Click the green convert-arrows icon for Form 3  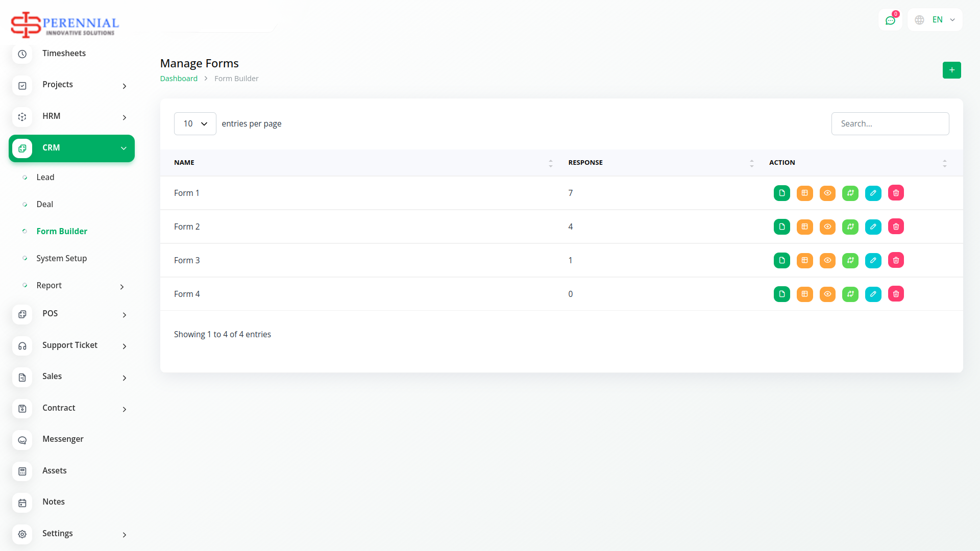[850, 260]
